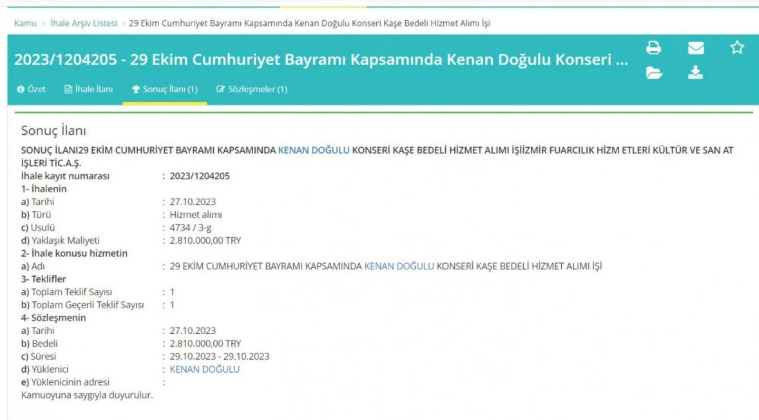Viewport: 759px width, 420px height.
Task: Click KENAN DOĞULU link in Yüklenici row
Action: tap(205, 369)
